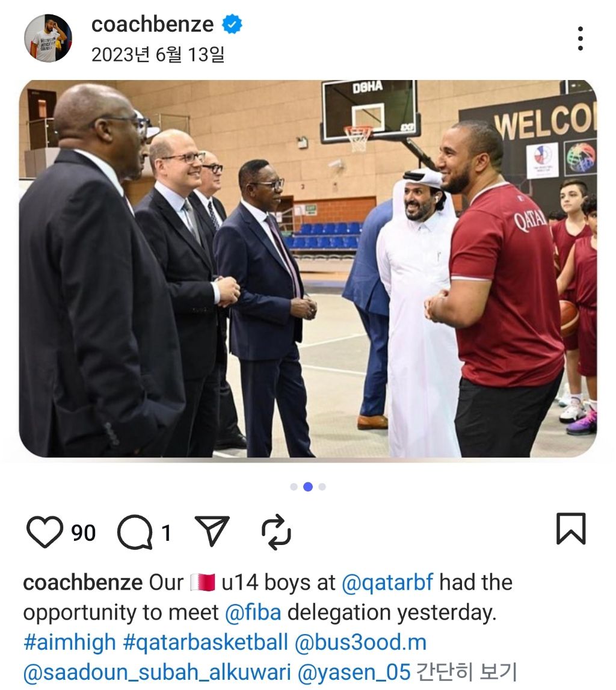This screenshot has width=616, height=690.
Task: Tap the 90 likes count
Action: [83, 532]
